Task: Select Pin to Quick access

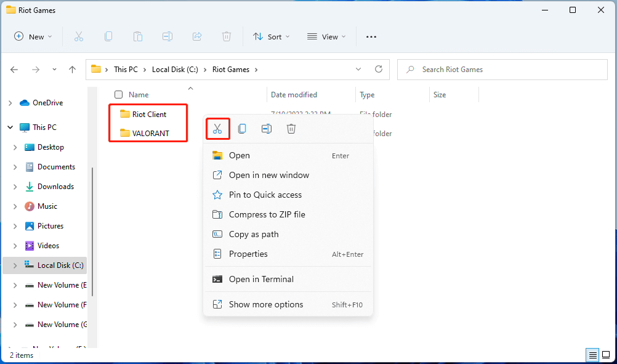Action: pyautogui.click(x=288, y=195)
